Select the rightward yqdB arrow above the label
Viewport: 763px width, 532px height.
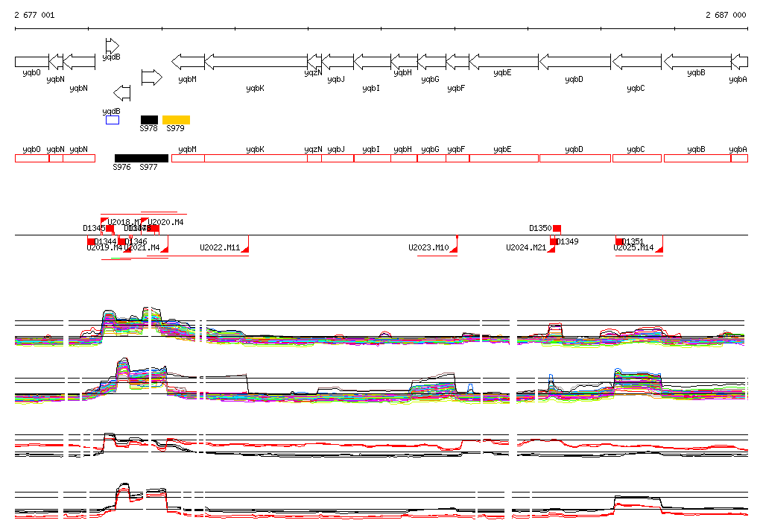tap(113, 45)
